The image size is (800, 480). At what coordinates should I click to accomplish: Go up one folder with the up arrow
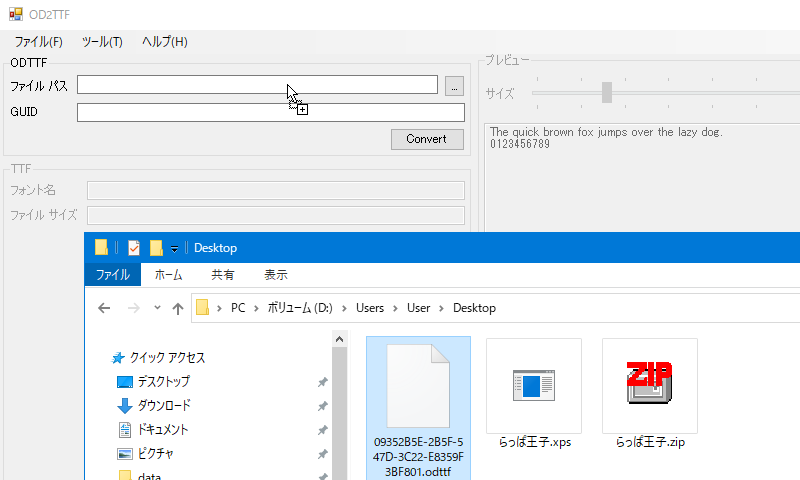pos(177,308)
